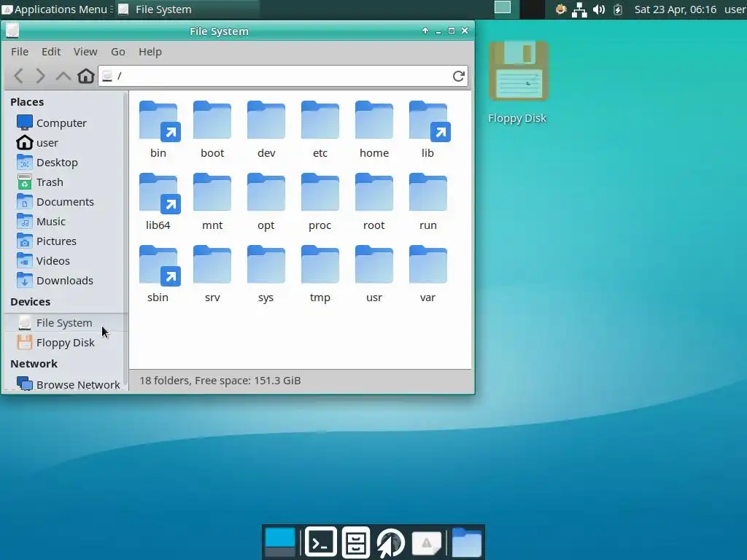Viewport: 747px width, 560px height.
Task: Select the home folder in file view
Action: [374, 121]
